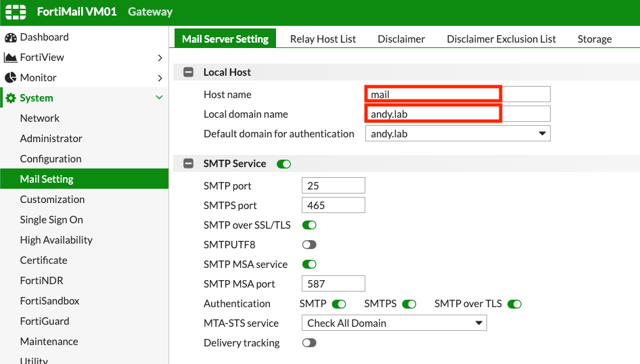Click the System gear icon

click(10, 98)
